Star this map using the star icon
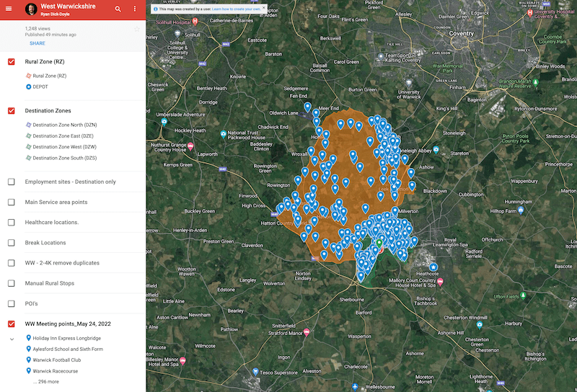Screen dimensions: 577x392 point(136,30)
